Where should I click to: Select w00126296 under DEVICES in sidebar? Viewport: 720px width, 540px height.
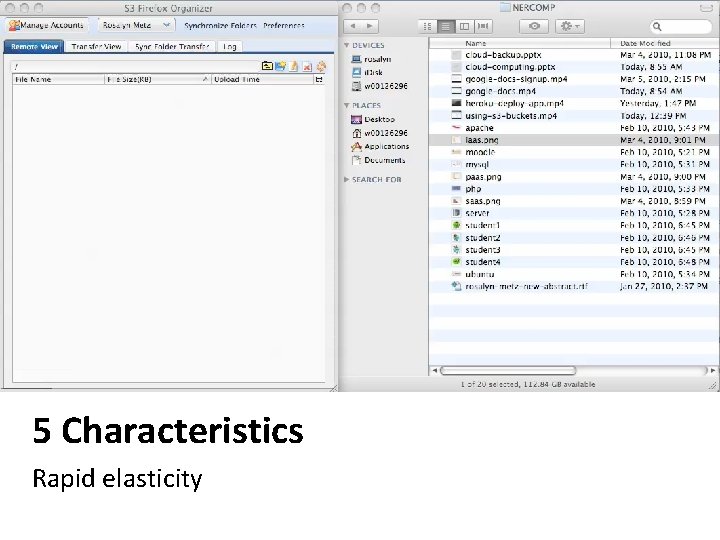pyautogui.click(x=380, y=86)
